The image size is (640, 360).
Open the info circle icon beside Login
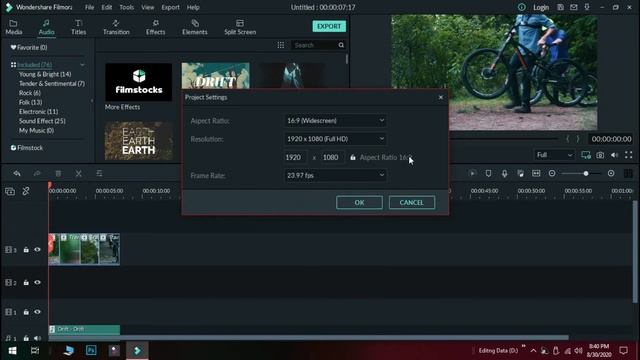click(x=522, y=7)
